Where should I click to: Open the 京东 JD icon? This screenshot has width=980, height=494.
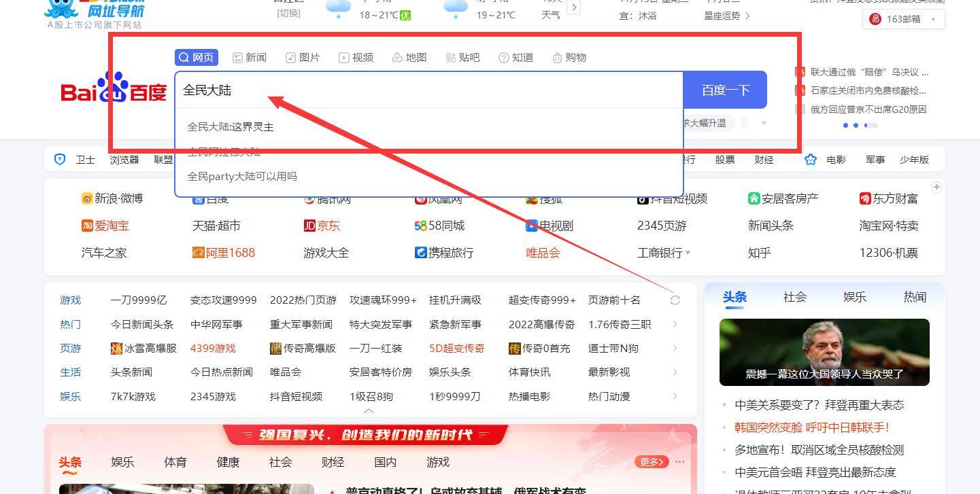tap(309, 226)
